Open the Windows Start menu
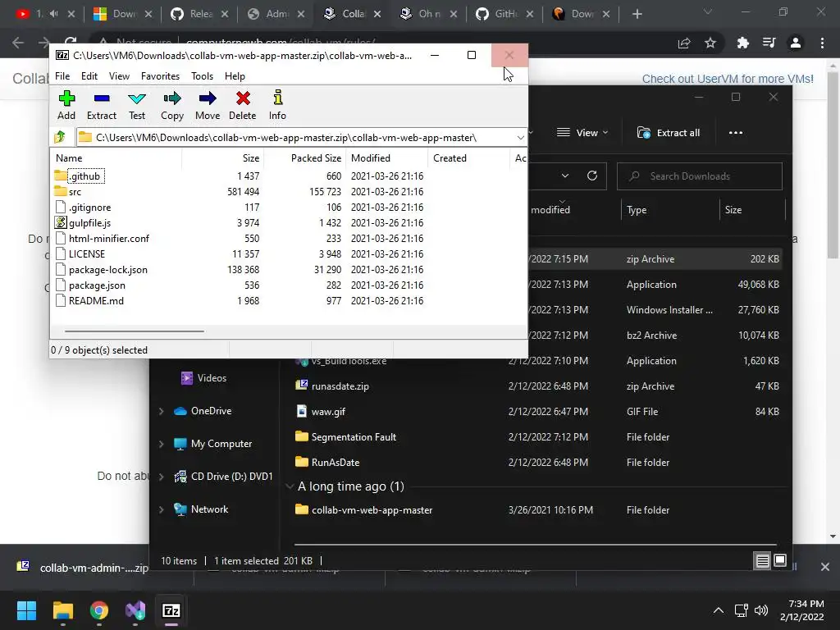This screenshot has width=840, height=630. (26, 610)
